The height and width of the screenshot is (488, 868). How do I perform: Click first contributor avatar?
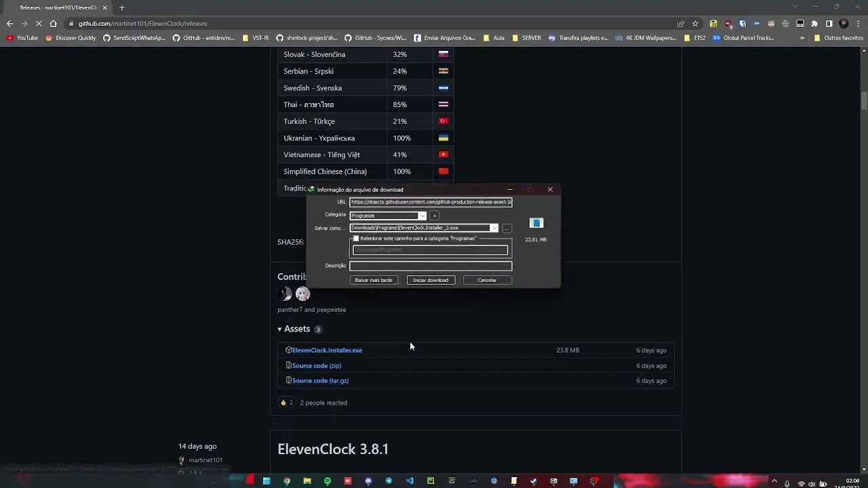pyautogui.click(x=285, y=293)
